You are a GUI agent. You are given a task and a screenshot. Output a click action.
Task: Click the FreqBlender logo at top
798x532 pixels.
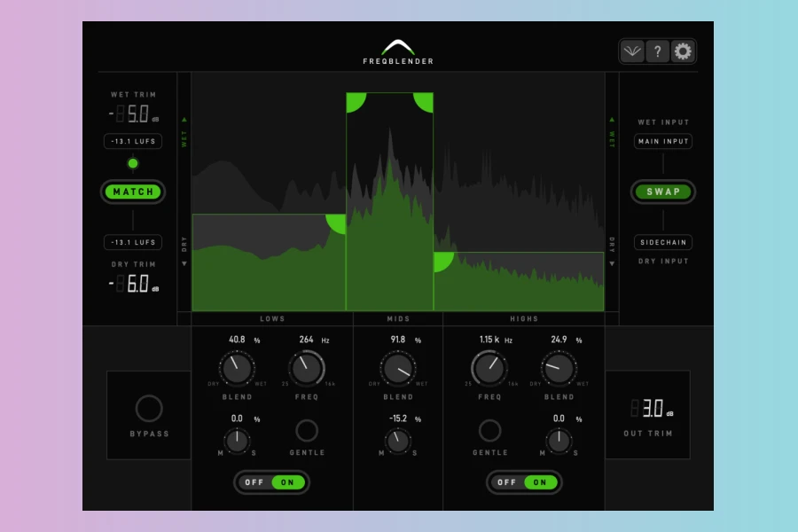(398, 51)
